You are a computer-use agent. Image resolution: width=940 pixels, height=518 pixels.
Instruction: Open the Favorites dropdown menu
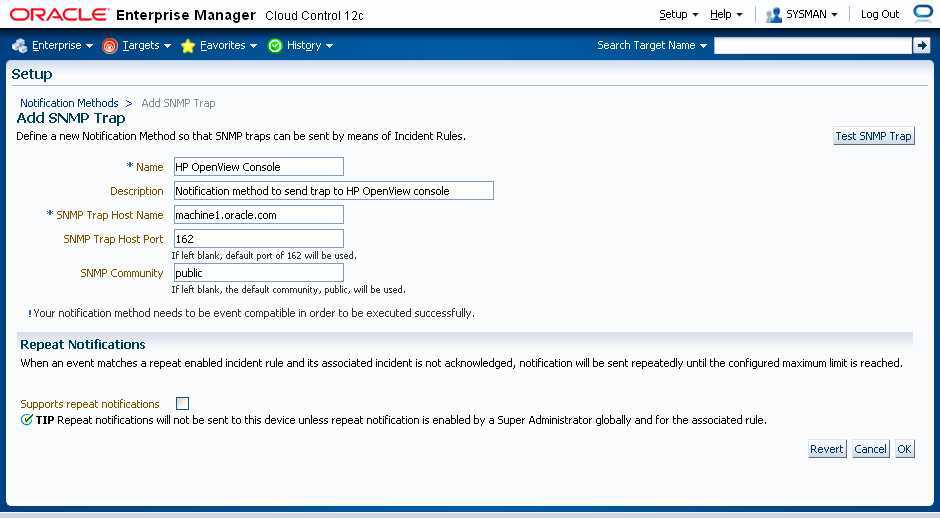[228, 46]
